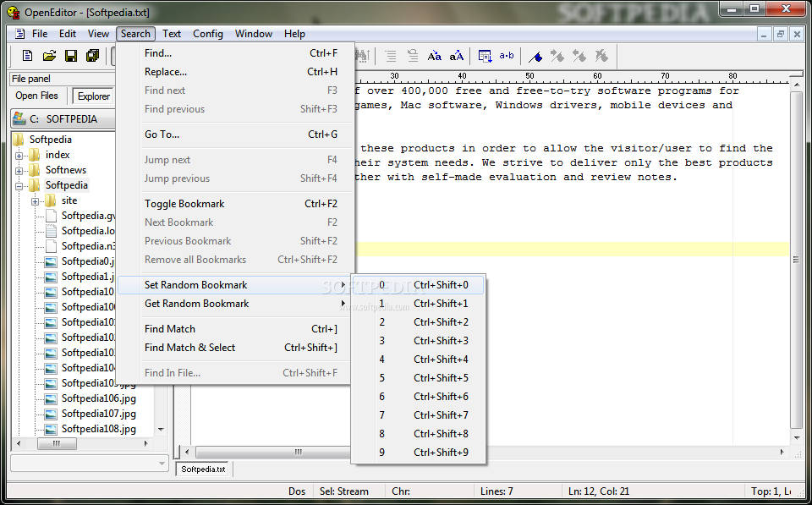Viewport: 812px width, 505px height.
Task: Choose random bookmark 9 in submenu
Action: (419, 453)
